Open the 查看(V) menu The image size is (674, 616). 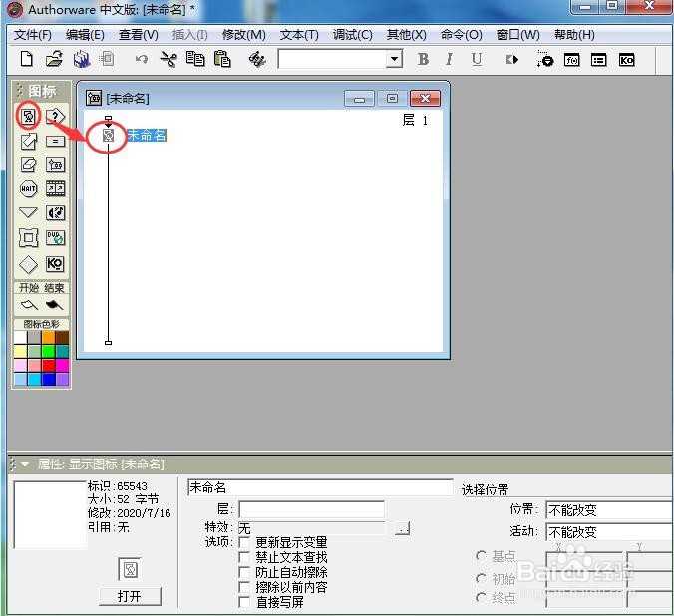pos(139,35)
